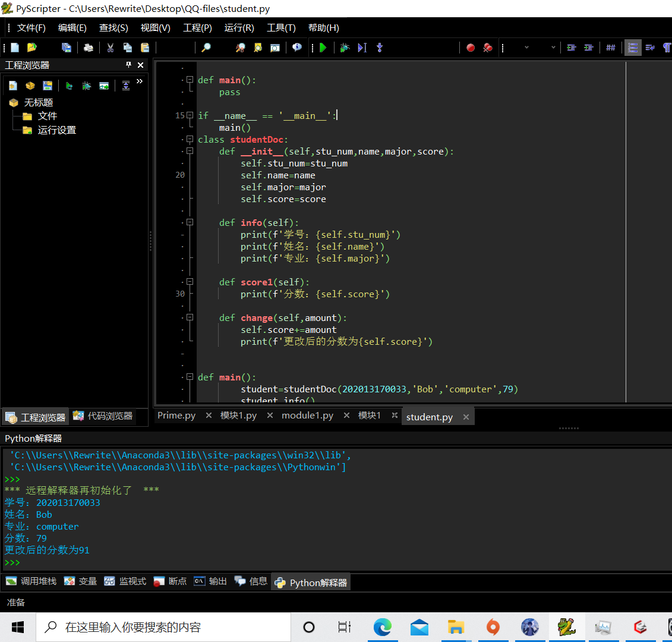Open the 断点 bottom panel tab

click(x=170, y=581)
